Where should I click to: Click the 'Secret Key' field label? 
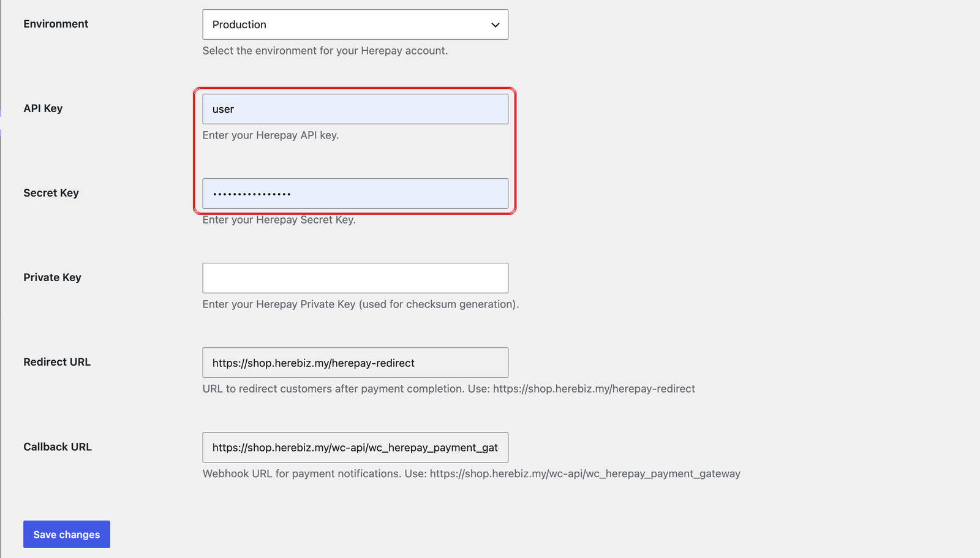tap(51, 193)
